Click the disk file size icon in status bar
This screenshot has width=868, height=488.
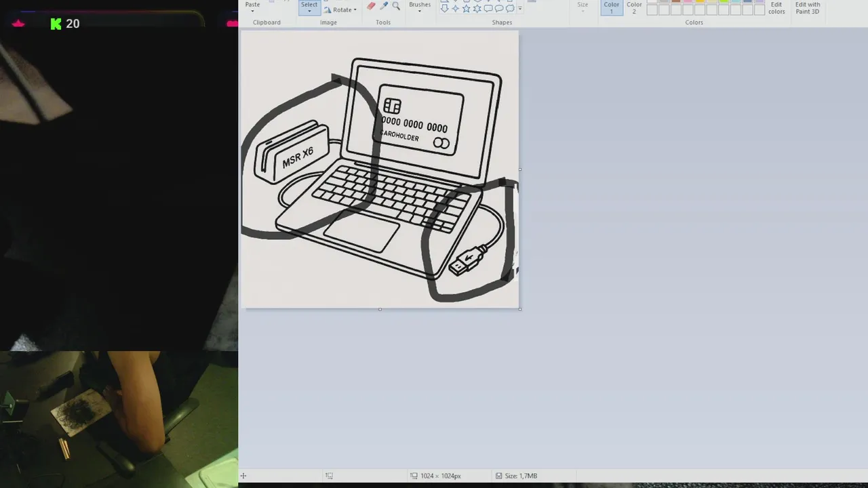pos(498,476)
